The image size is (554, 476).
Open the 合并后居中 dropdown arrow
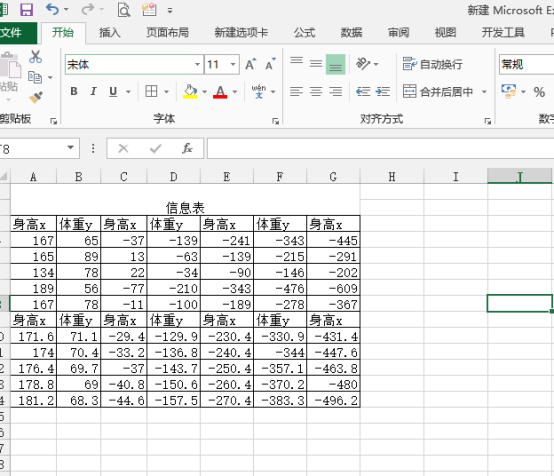pyautogui.click(x=484, y=92)
